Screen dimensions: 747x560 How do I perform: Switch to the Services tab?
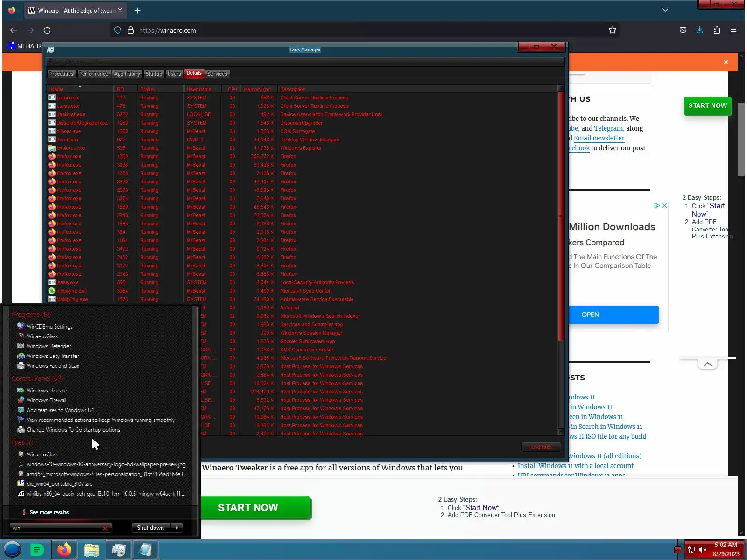coord(217,74)
